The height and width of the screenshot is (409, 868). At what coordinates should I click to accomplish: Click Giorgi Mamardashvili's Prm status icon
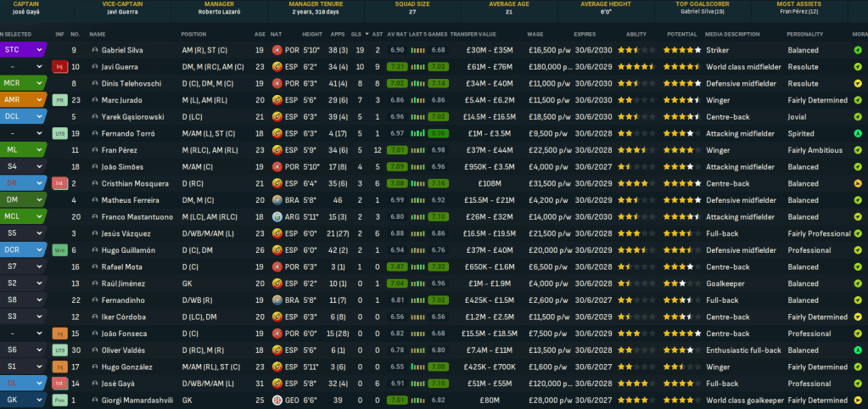coord(59,400)
